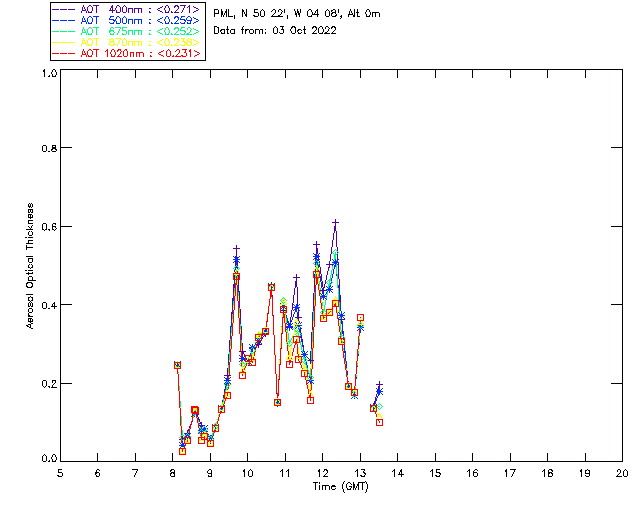Click the last red square data point past 13.5

380,423
